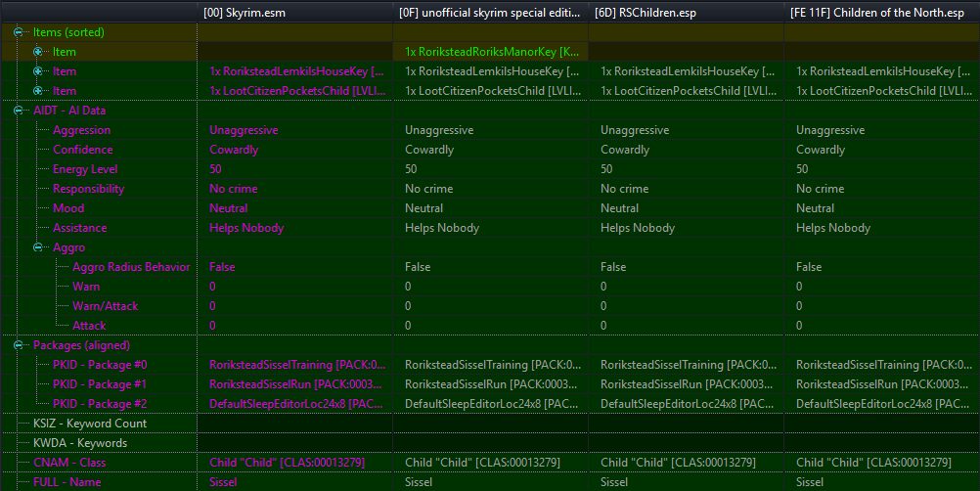Select the CNAM - Class row label

[69, 463]
